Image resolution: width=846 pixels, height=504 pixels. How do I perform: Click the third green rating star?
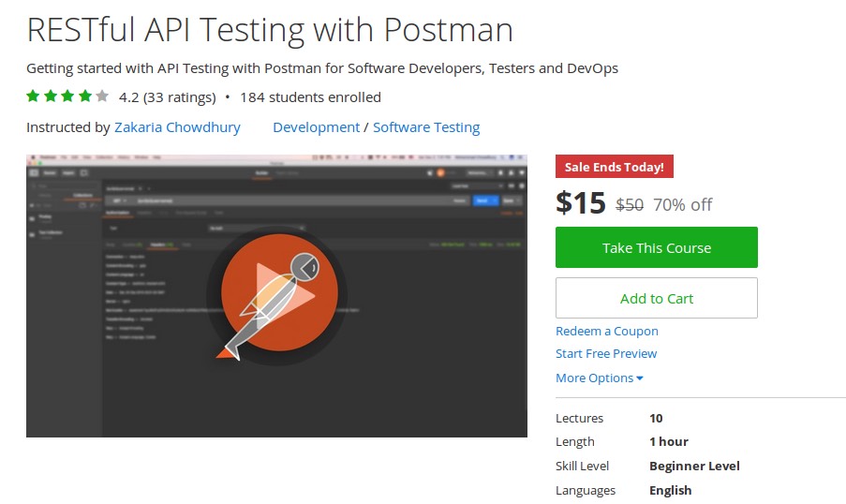(x=67, y=96)
